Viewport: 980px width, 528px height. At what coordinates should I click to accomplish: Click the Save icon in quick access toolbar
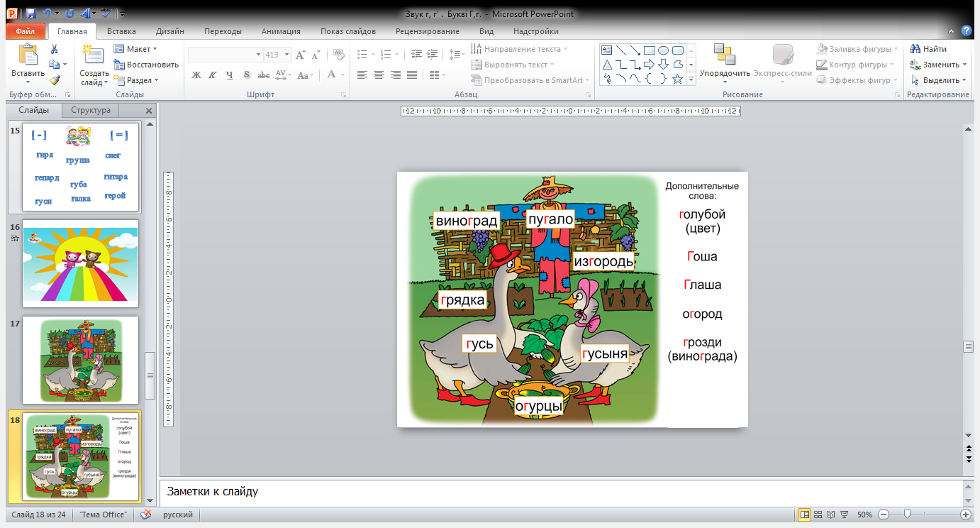tap(30, 13)
